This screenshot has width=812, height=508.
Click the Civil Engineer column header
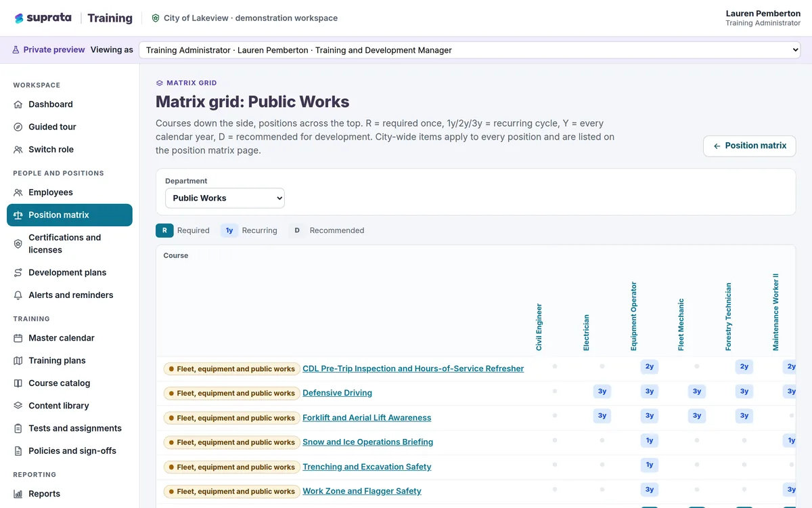[x=539, y=327]
